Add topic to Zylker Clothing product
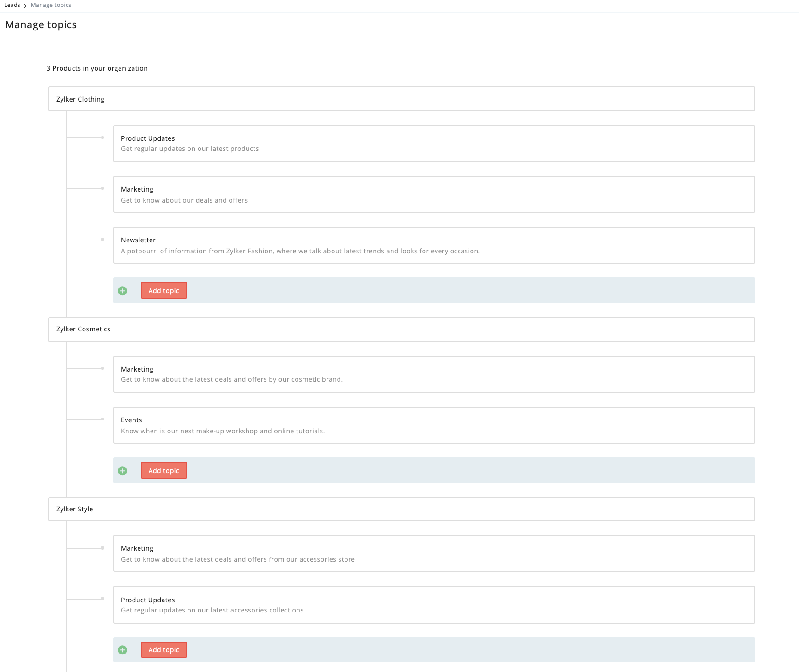This screenshot has height=672, width=799. pyautogui.click(x=163, y=291)
